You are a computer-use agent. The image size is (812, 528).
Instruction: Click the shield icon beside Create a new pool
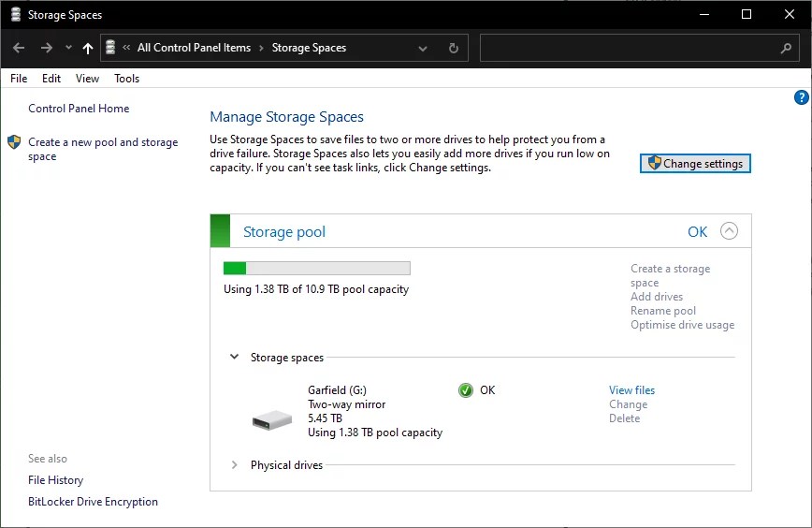coord(14,142)
